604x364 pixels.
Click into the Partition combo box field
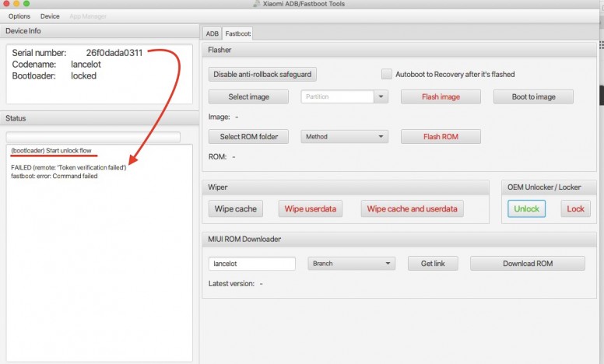337,96
